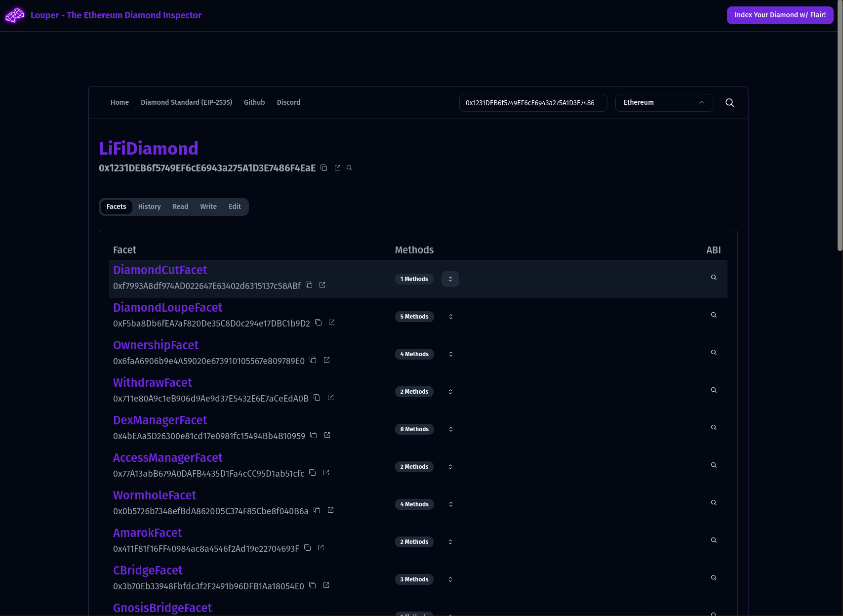Image resolution: width=843 pixels, height=616 pixels.
Task: Open LiFiDiamond address in external explorer
Action: click(x=338, y=168)
